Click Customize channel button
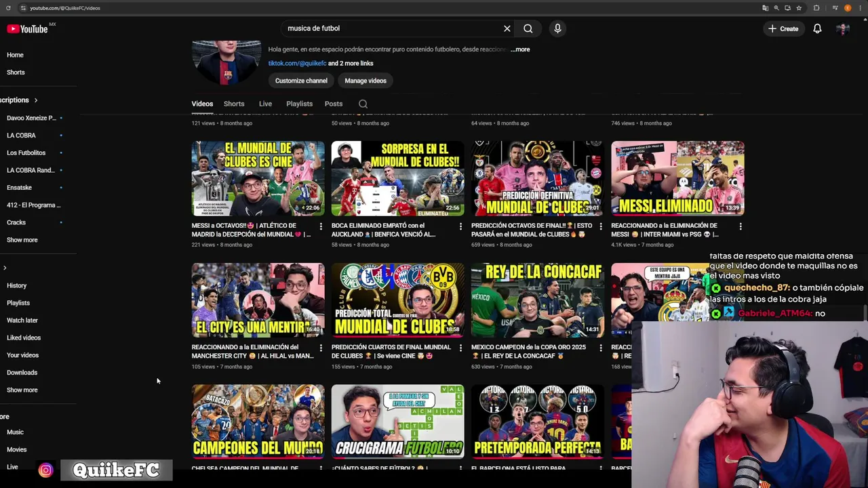This screenshot has height=488, width=868. (x=301, y=81)
